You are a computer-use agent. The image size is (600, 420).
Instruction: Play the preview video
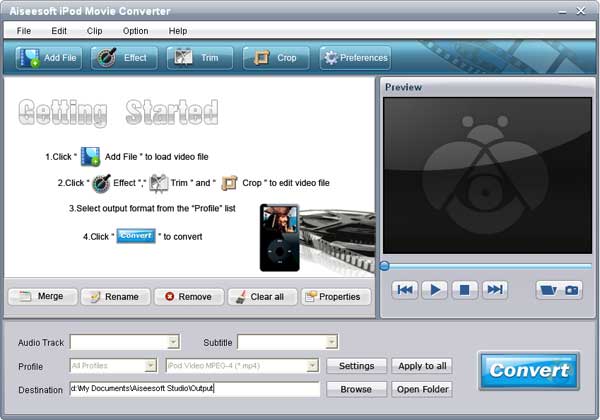click(x=435, y=290)
